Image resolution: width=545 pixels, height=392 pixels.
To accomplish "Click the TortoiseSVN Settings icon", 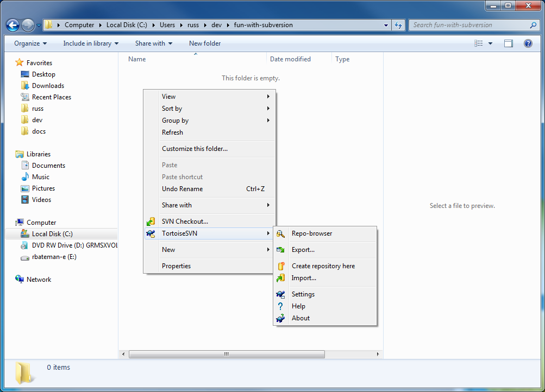I will 280,294.
